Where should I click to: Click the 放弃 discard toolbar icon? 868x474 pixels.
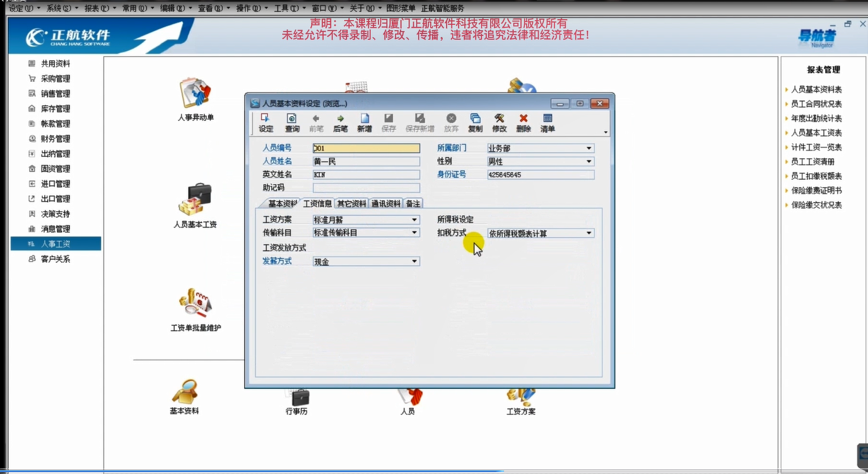(451, 123)
